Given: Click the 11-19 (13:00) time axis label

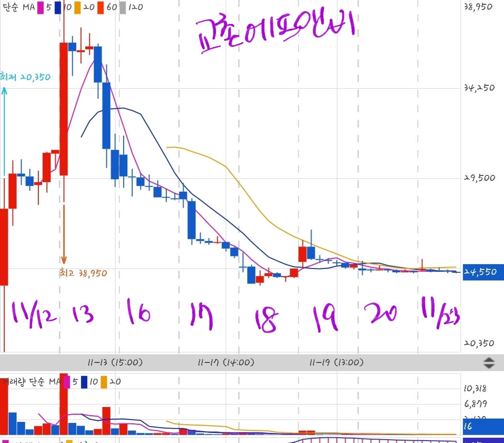Looking at the screenshot, I should (336, 362).
